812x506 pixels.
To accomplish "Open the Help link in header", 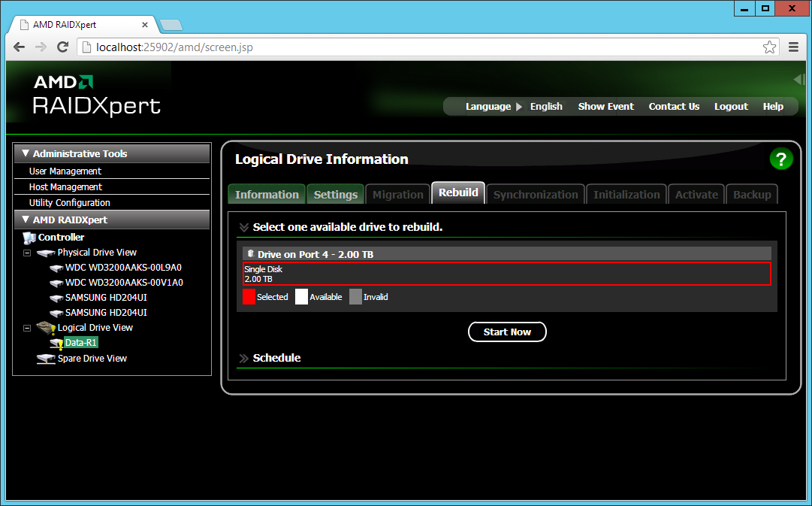I will tap(773, 106).
